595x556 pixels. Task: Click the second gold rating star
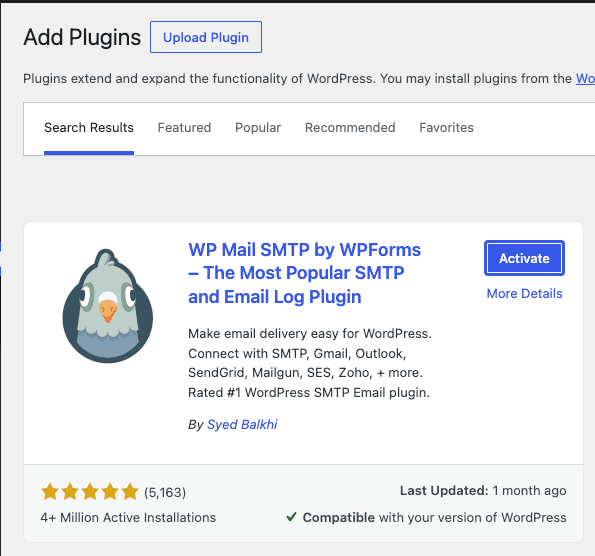click(x=70, y=491)
